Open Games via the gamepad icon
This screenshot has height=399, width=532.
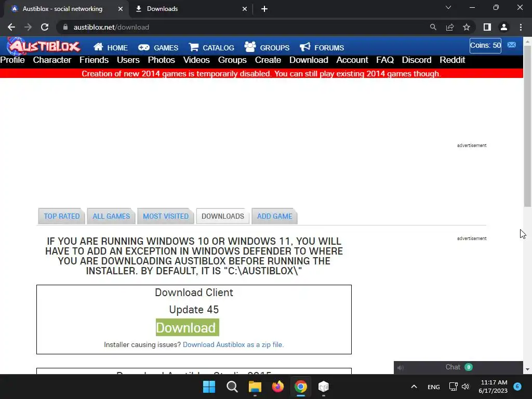158,47
